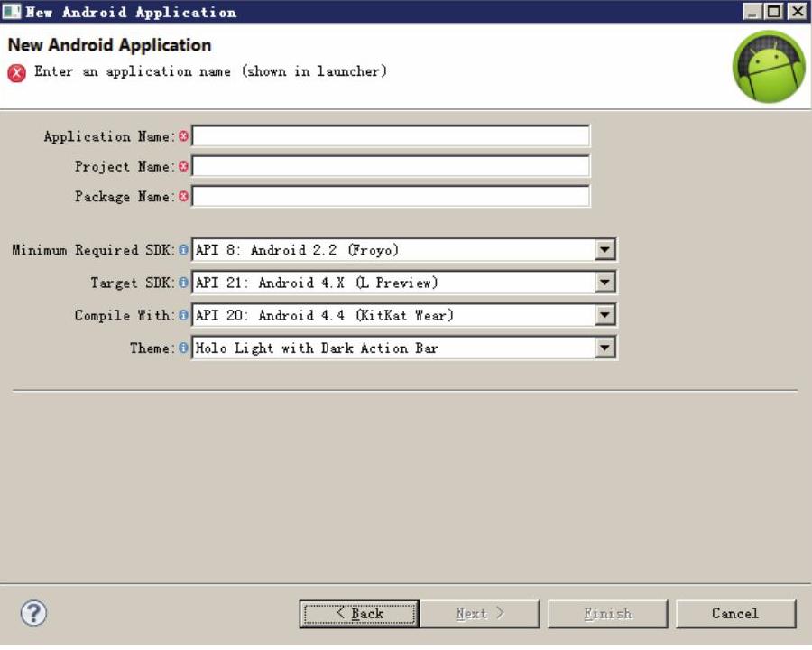The height and width of the screenshot is (650, 812).
Task: Maximize the New Android Application window
Action: click(x=774, y=12)
